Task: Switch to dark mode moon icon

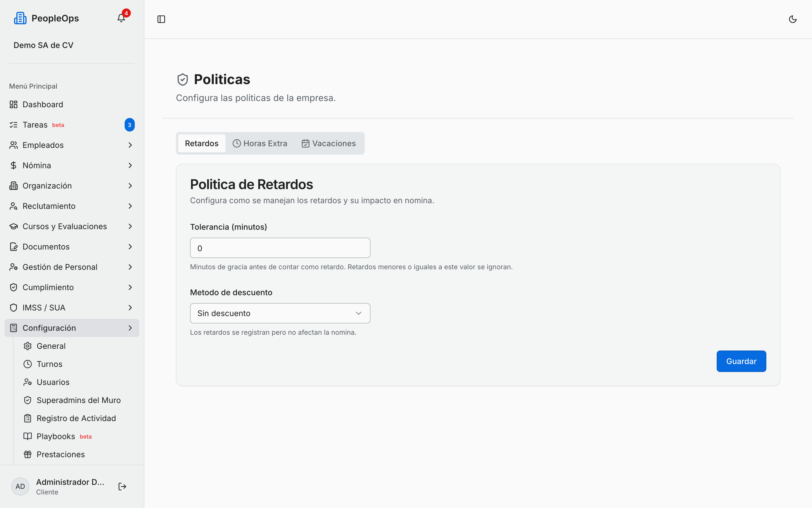Action: pos(793,19)
